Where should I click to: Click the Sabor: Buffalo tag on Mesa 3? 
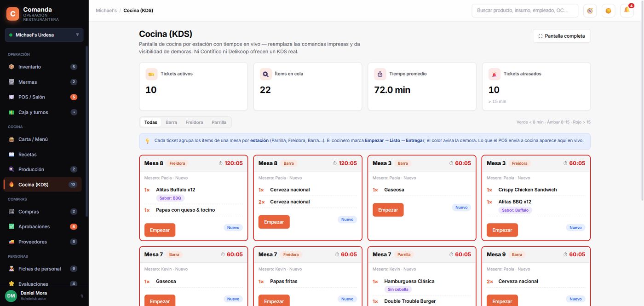coord(515,210)
